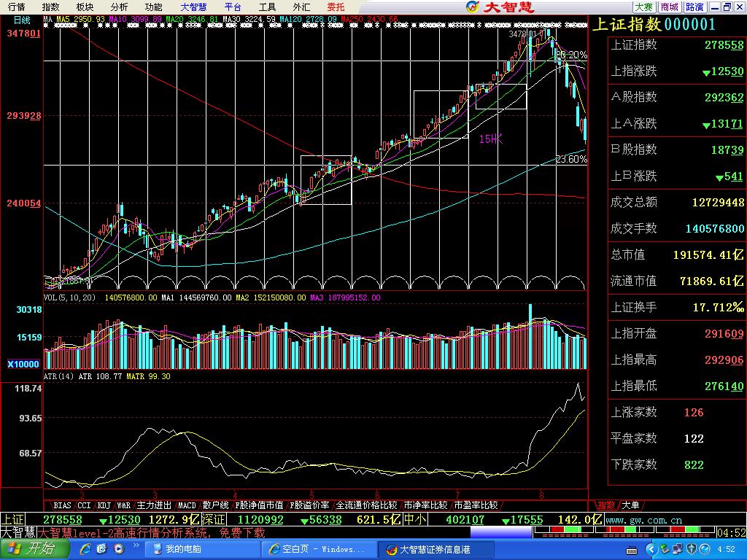Viewport: 747px width, 560px height.
Task: Switch to the MACD indicator tab
Action: point(187,505)
